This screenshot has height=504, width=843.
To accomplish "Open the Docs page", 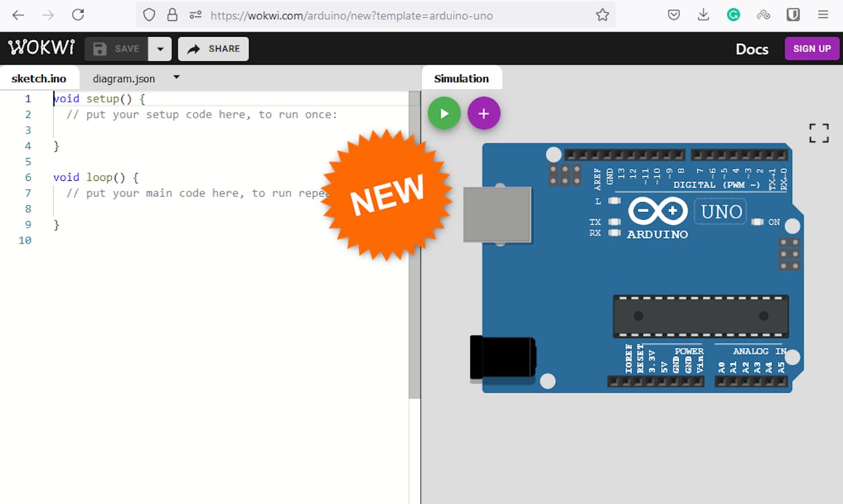I will tap(751, 49).
